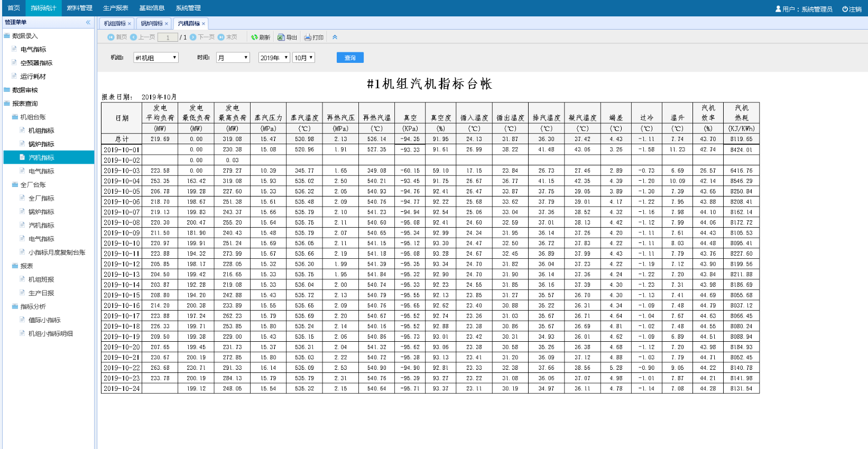
Task: Click the 查询 query button
Action: pyautogui.click(x=350, y=58)
